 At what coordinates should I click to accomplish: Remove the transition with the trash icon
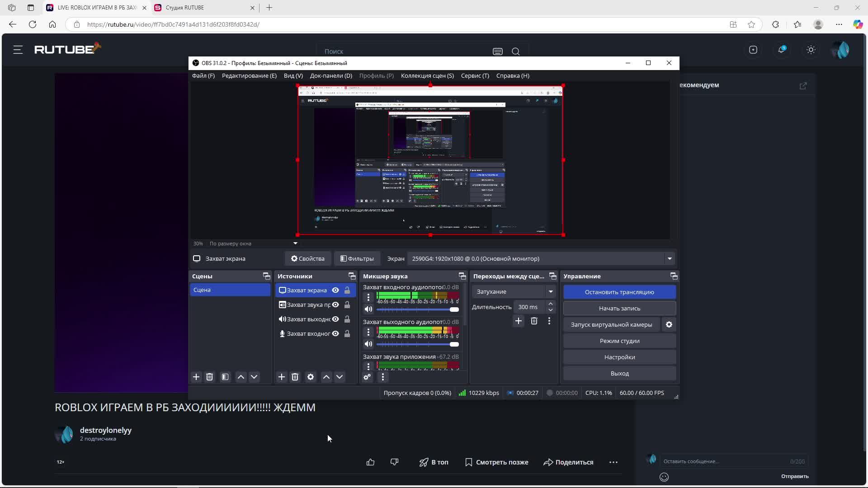click(534, 321)
